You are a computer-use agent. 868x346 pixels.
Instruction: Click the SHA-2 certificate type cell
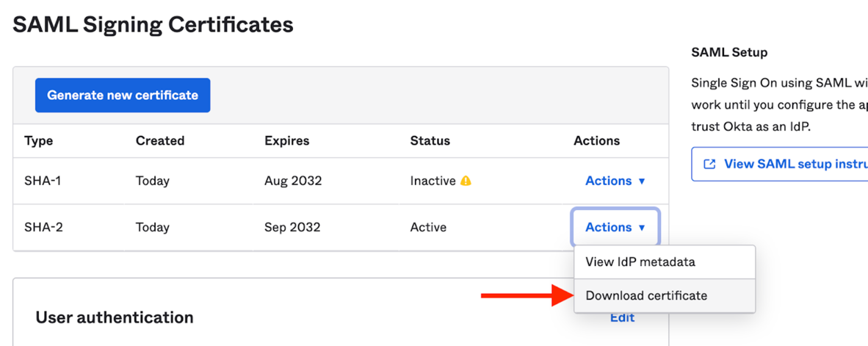point(43,227)
